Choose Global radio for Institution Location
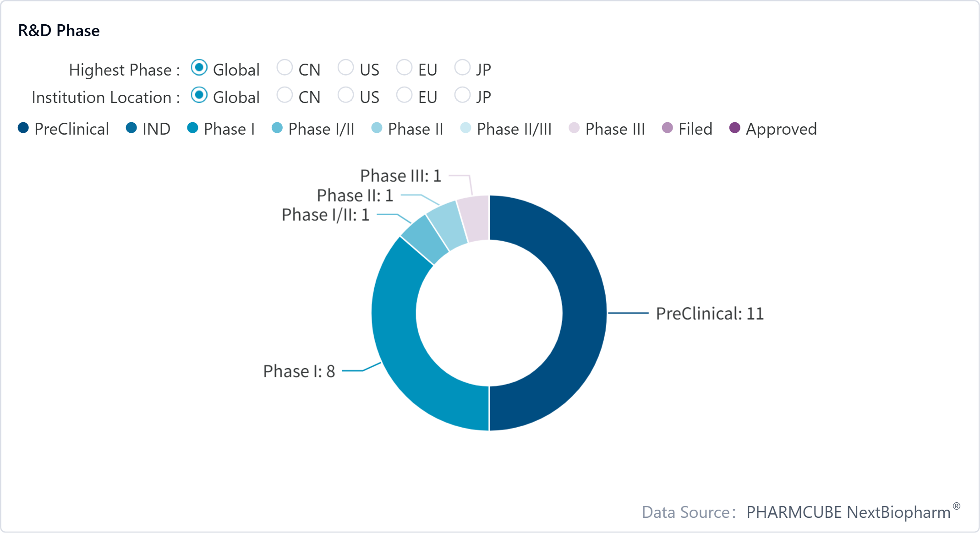This screenshot has width=980, height=533. point(199,95)
